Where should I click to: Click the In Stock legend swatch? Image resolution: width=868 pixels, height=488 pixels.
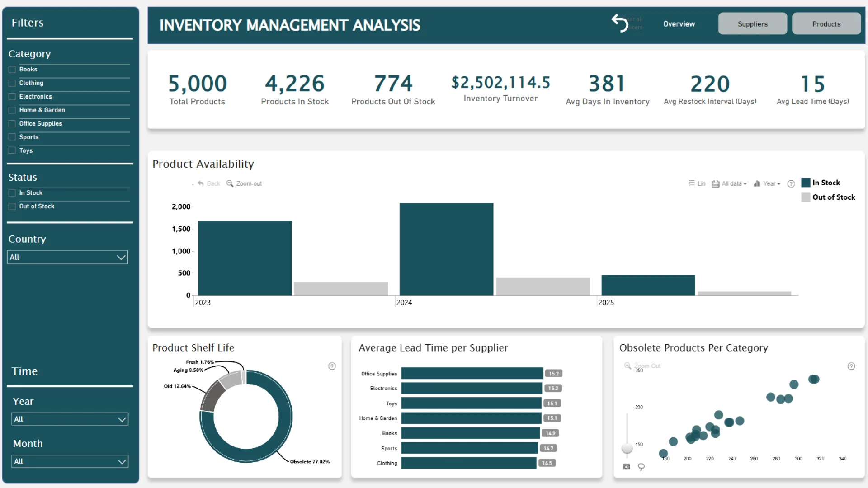806,183
